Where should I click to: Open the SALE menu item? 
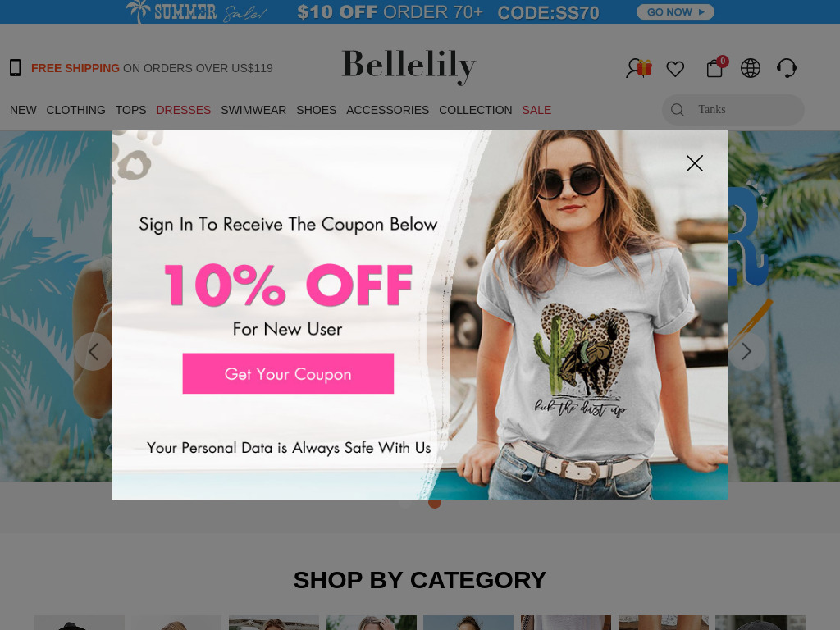(x=536, y=110)
